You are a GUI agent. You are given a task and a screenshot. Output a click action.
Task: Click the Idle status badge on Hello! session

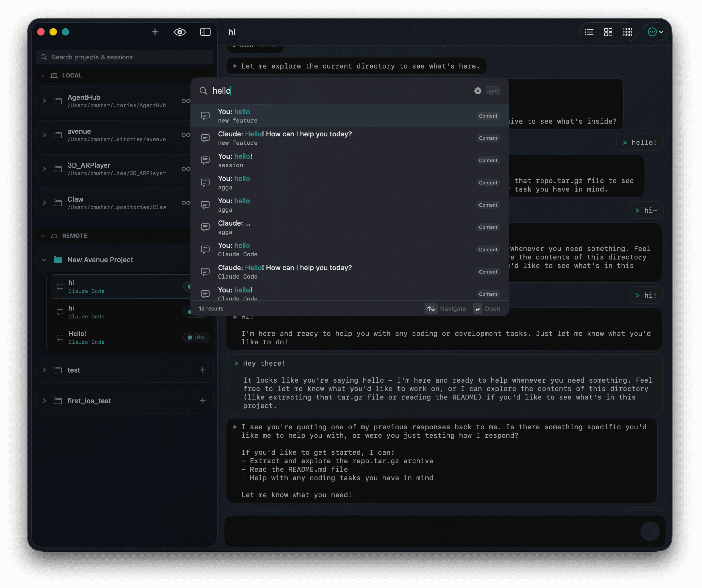[x=196, y=338]
